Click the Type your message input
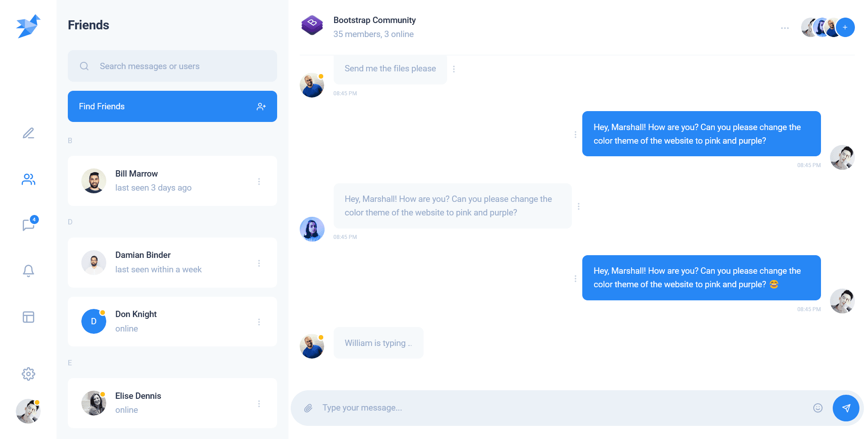The width and height of the screenshot is (868, 439). coord(563,408)
